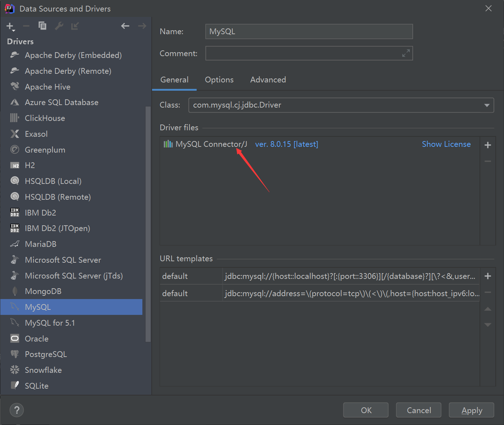Viewport: 504px width, 425px height.
Task: Click the H2 driver icon
Action: click(15, 166)
